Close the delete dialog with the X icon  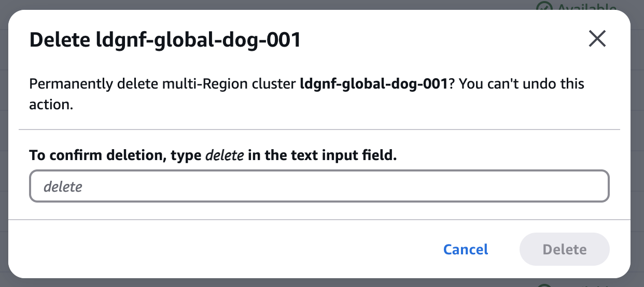(597, 39)
